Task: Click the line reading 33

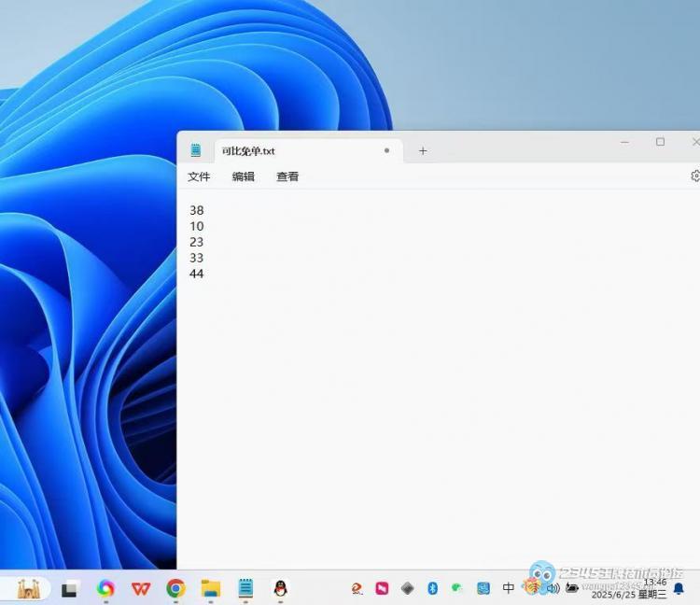Action: (x=196, y=258)
